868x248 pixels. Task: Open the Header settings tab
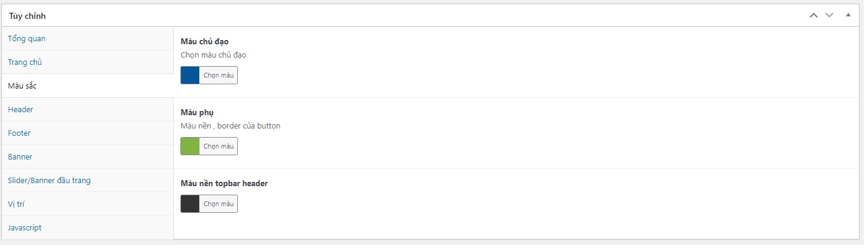pos(21,110)
